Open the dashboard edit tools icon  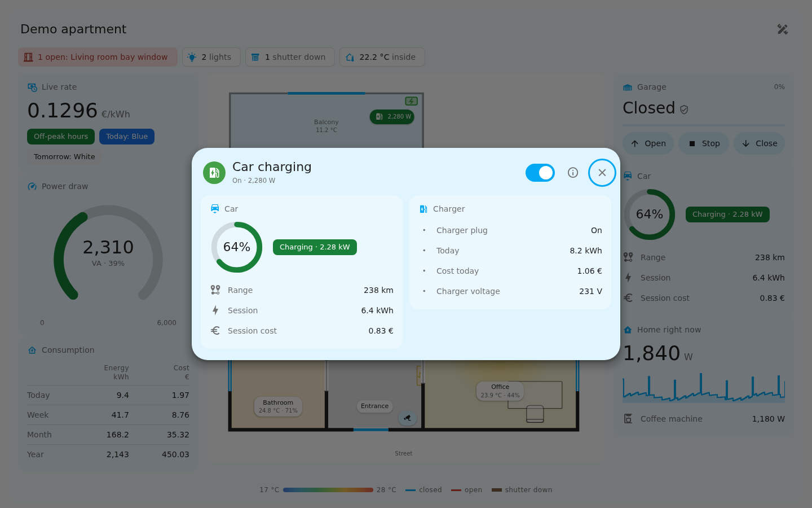click(x=783, y=29)
